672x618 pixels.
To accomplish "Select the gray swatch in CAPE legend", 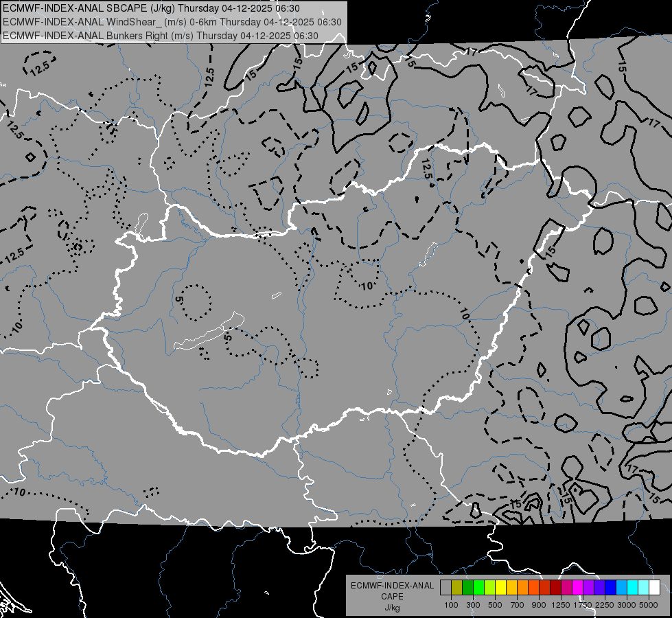I will (445, 587).
